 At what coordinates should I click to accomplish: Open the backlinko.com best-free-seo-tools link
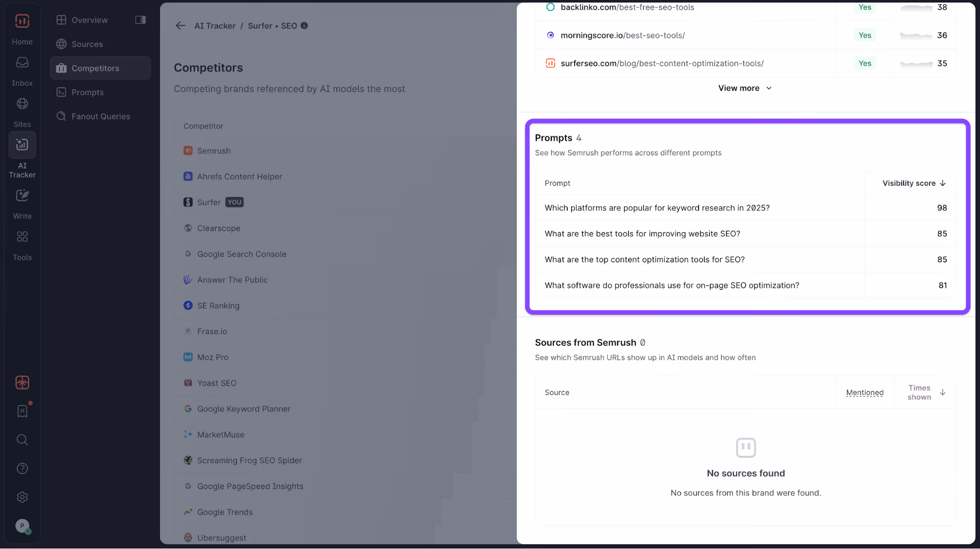click(x=628, y=7)
